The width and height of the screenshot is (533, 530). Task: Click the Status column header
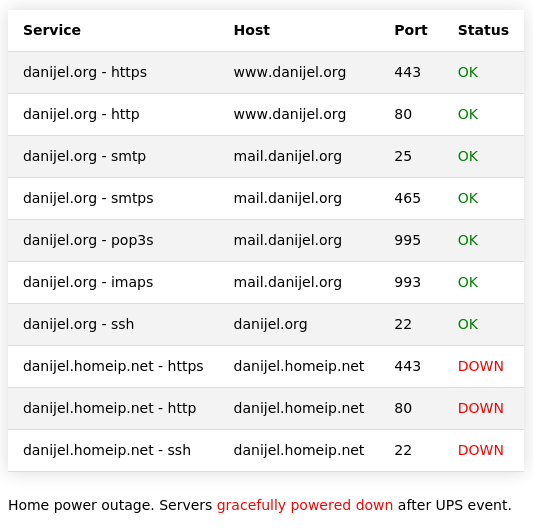point(483,30)
